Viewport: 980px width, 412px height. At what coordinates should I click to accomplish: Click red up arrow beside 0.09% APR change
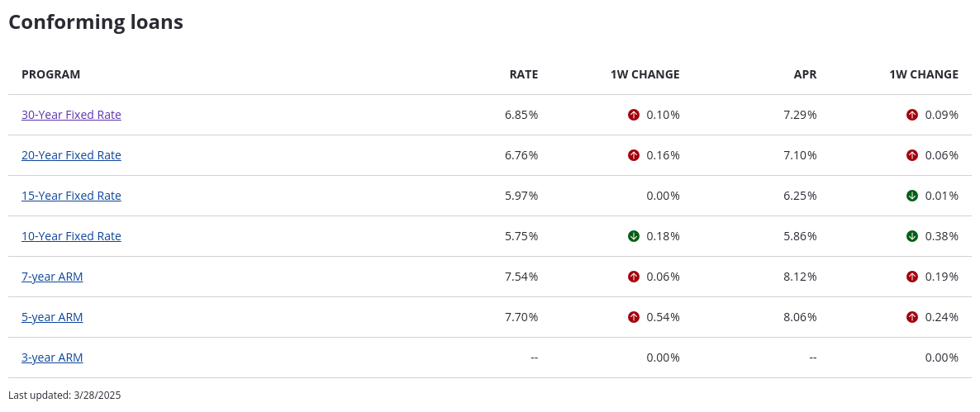[x=912, y=115]
